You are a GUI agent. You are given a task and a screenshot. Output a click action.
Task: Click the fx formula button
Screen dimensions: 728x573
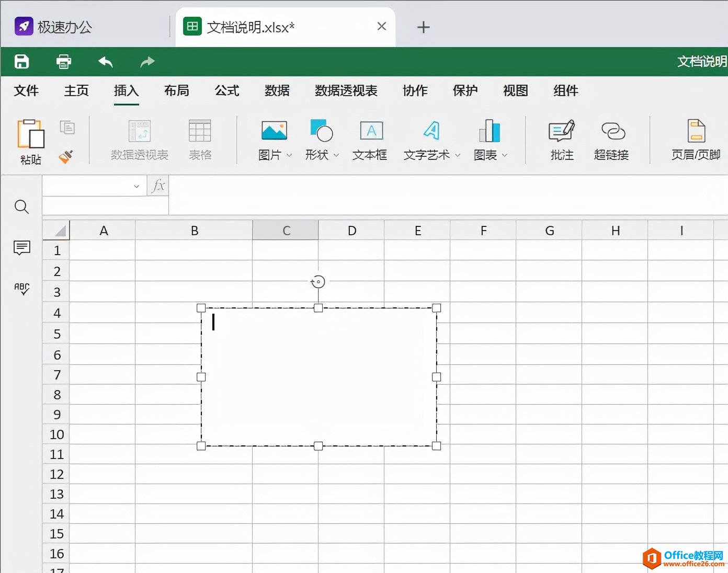tap(158, 186)
